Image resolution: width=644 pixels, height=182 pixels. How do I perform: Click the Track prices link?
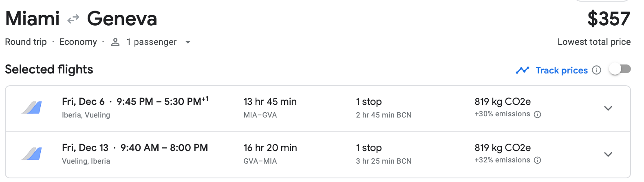coord(561,70)
